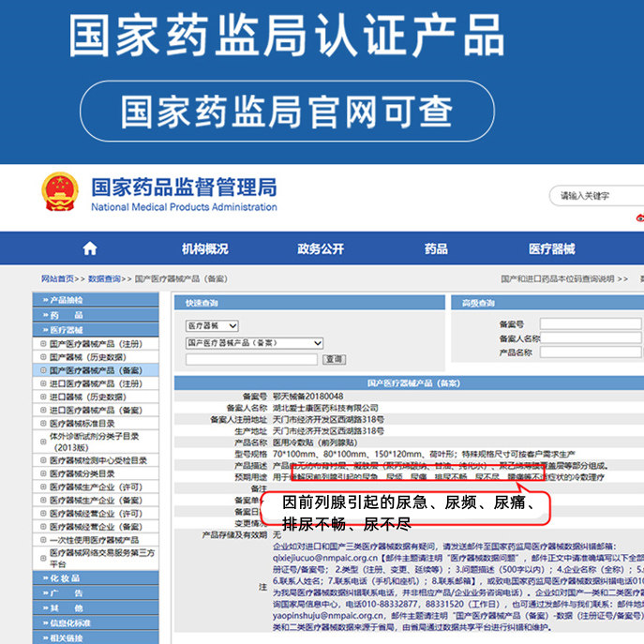This screenshot has width=644, height=644.
Task: Open the 国产医疗器械产品（备案） dropdown
Action: tap(254, 343)
